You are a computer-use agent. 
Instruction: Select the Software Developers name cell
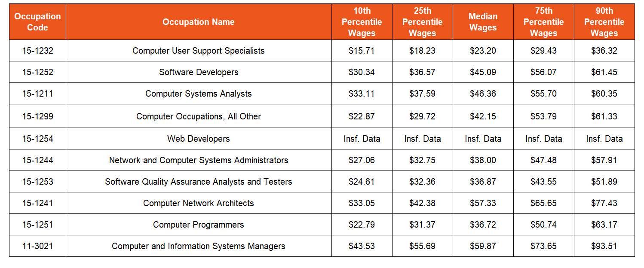point(199,72)
